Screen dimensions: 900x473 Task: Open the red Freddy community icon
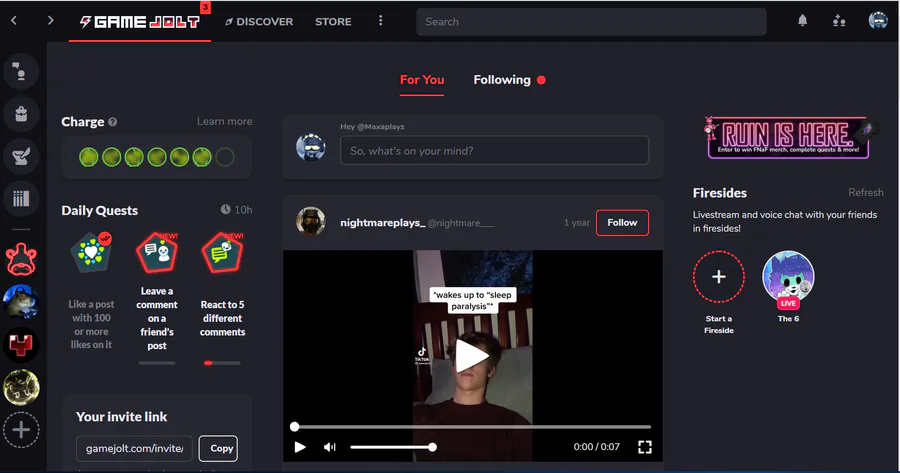pyautogui.click(x=21, y=259)
